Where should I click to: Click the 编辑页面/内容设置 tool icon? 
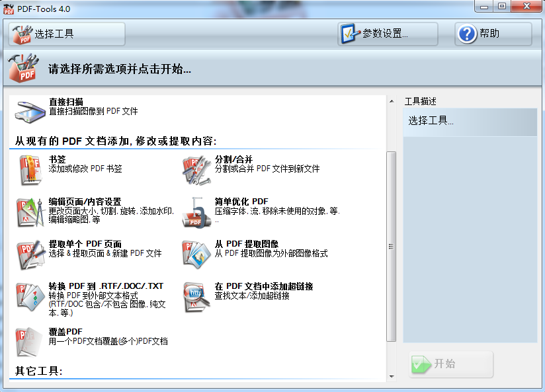tap(30, 212)
